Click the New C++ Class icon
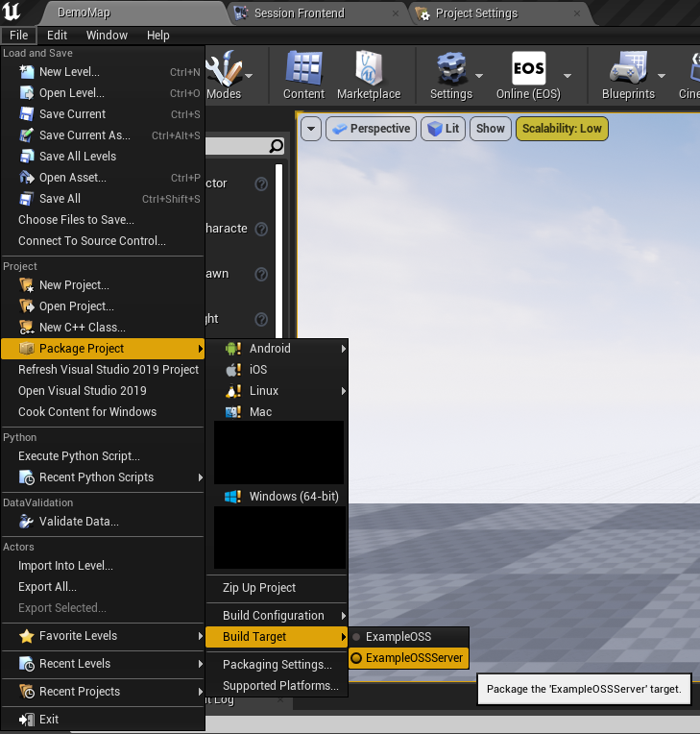The width and height of the screenshot is (700, 734). [x=26, y=328]
